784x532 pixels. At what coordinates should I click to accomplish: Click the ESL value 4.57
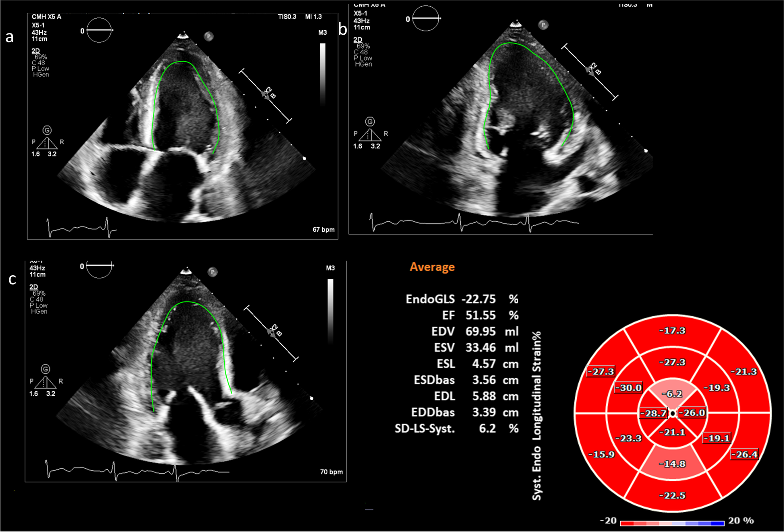[x=484, y=364]
